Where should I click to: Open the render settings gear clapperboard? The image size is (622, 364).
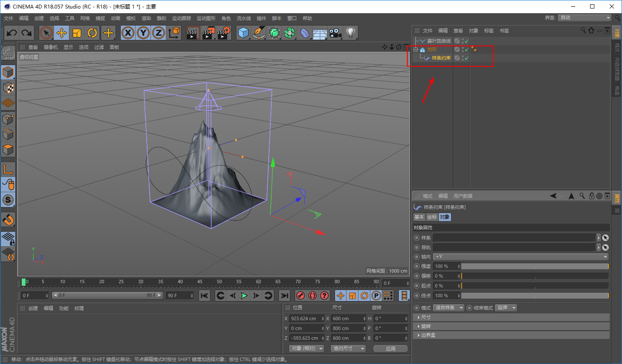(224, 33)
